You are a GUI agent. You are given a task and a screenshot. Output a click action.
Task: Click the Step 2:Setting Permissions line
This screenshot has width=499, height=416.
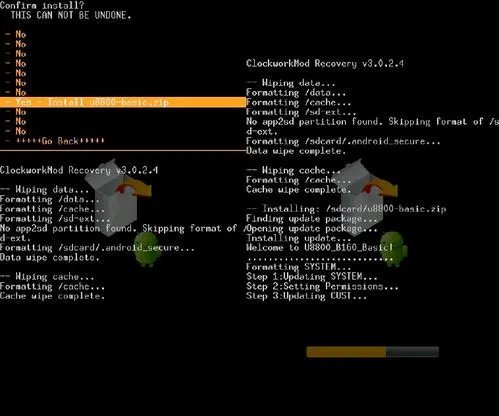tap(322, 286)
